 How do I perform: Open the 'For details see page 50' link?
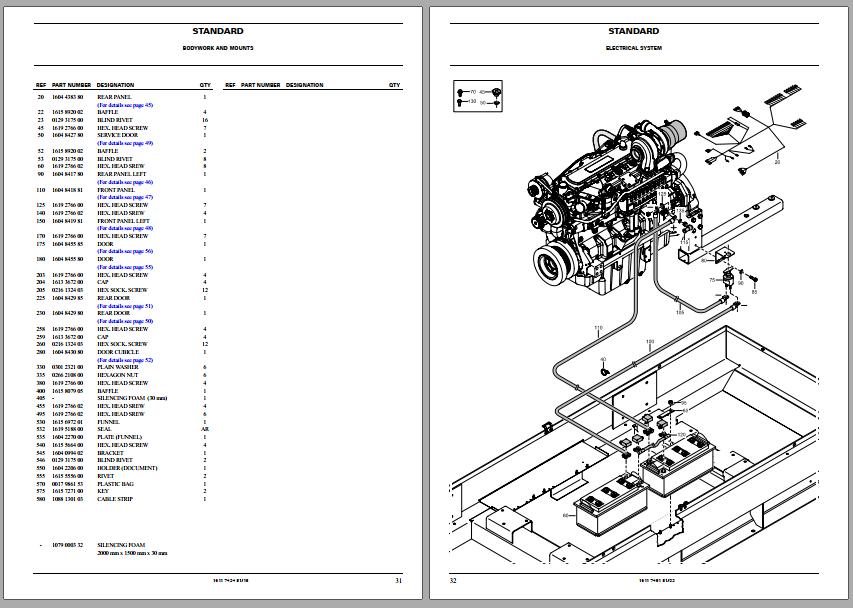(x=125, y=321)
